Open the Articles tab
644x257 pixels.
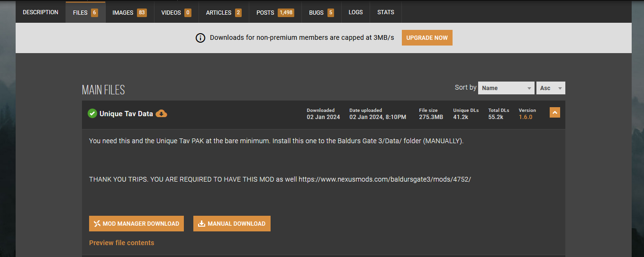click(x=224, y=13)
